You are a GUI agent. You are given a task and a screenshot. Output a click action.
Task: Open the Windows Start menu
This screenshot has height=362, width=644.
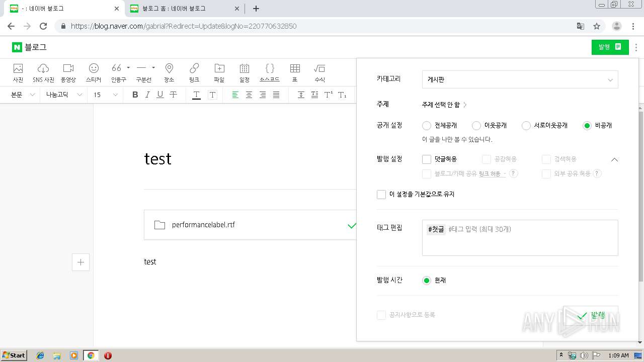[x=14, y=355]
